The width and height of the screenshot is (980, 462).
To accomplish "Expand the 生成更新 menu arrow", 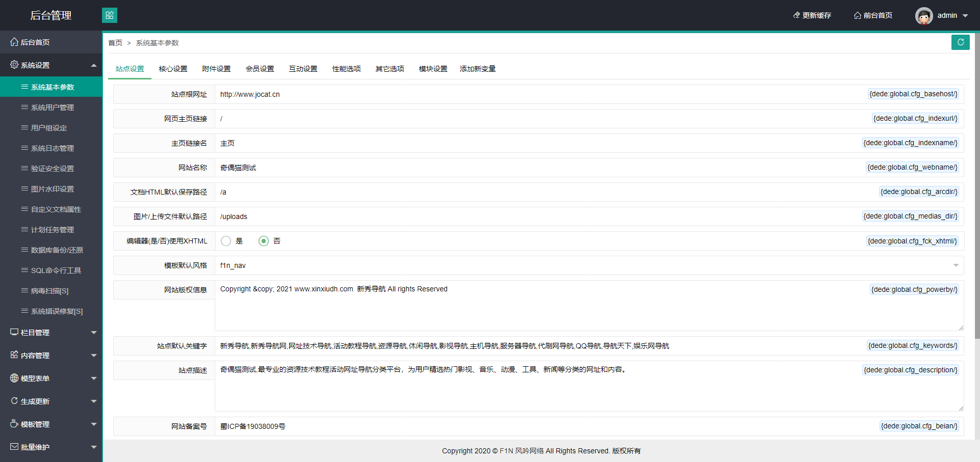I will tap(94, 401).
